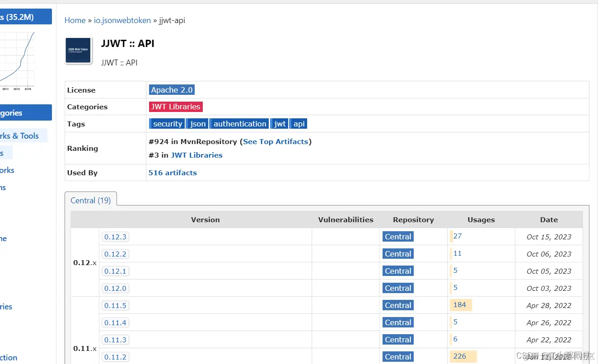Open the 226 usages link for 0.11.2
This screenshot has height=364, width=598.
tap(460, 356)
